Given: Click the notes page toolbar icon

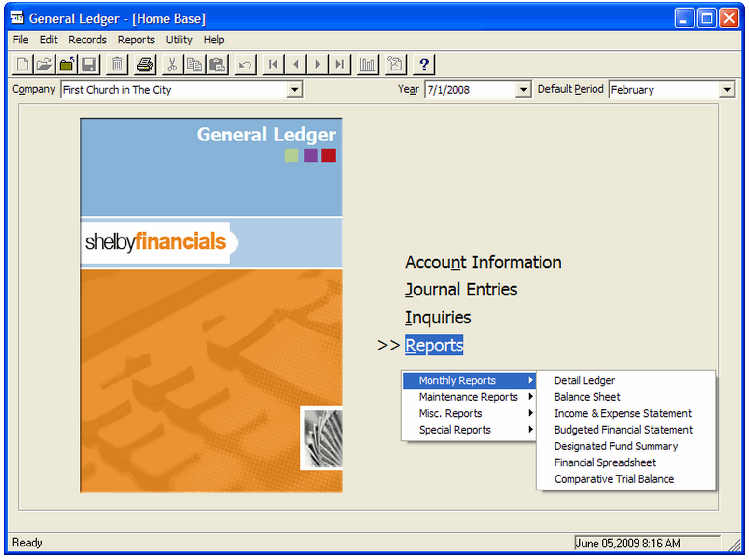Looking at the screenshot, I should coord(395,64).
